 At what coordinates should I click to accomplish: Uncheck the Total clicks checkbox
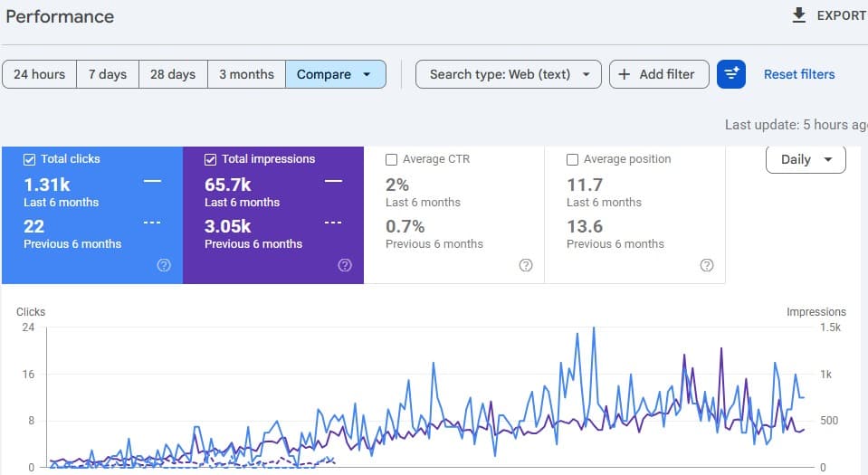(x=29, y=159)
